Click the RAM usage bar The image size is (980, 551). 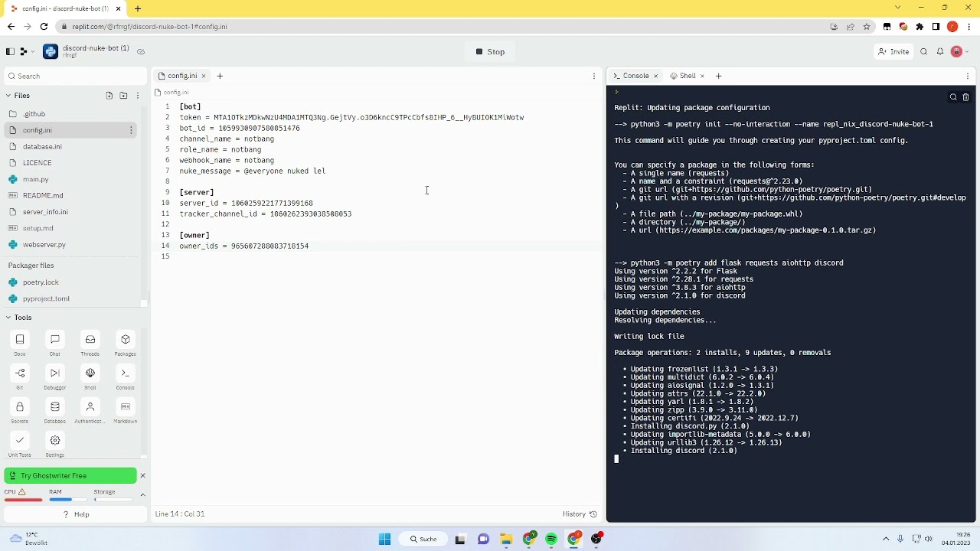(x=68, y=500)
